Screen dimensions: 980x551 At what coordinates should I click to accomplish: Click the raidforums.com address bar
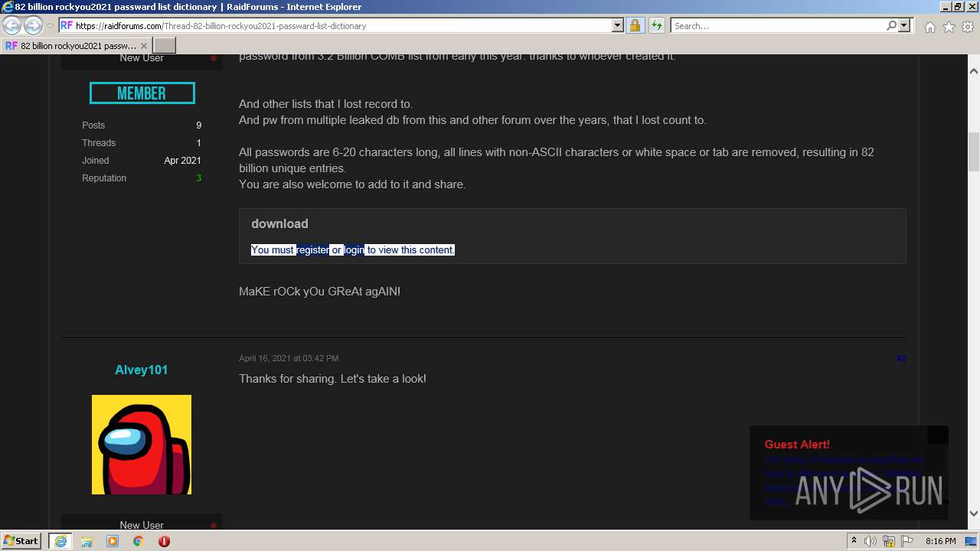tap(341, 25)
